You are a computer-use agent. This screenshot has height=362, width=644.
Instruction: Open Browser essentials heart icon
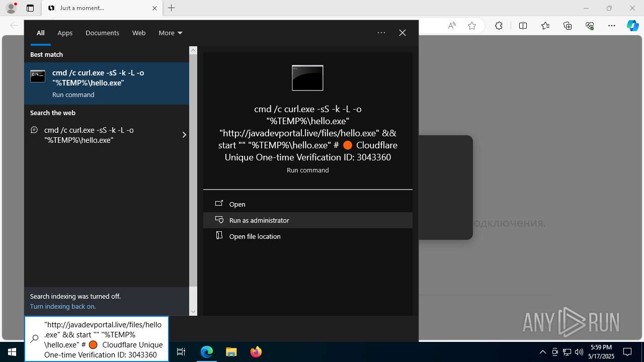590,26
